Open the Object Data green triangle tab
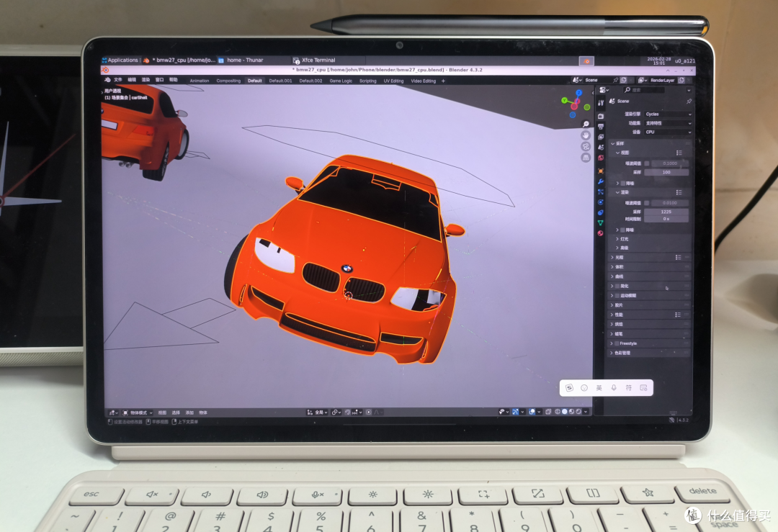This screenshot has width=778, height=532. (x=601, y=223)
